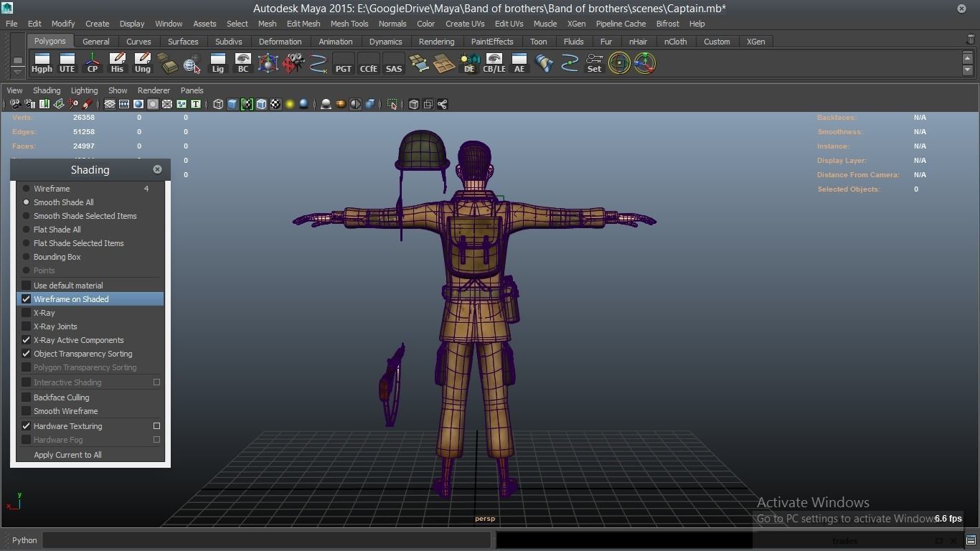Uncheck Hardware Texturing
The height and width of the screenshot is (551, 980).
27,426
